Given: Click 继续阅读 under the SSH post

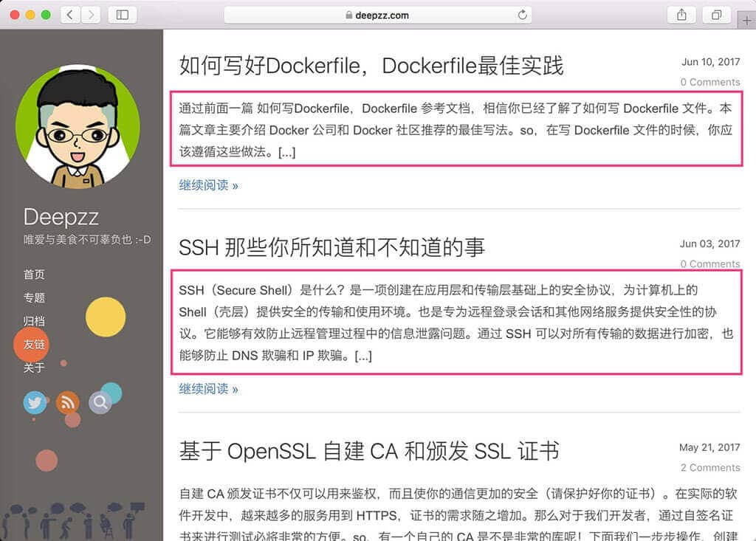Looking at the screenshot, I should pyautogui.click(x=208, y=389).
